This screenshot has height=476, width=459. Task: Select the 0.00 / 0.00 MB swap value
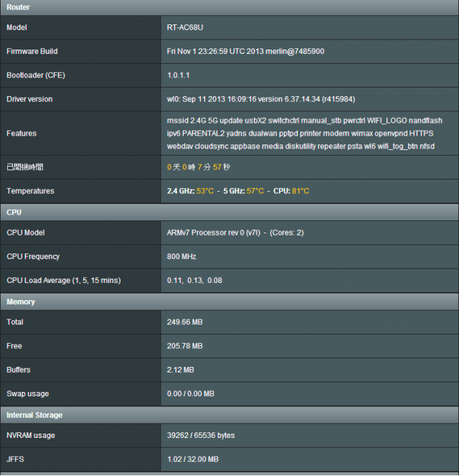(190, 394)
